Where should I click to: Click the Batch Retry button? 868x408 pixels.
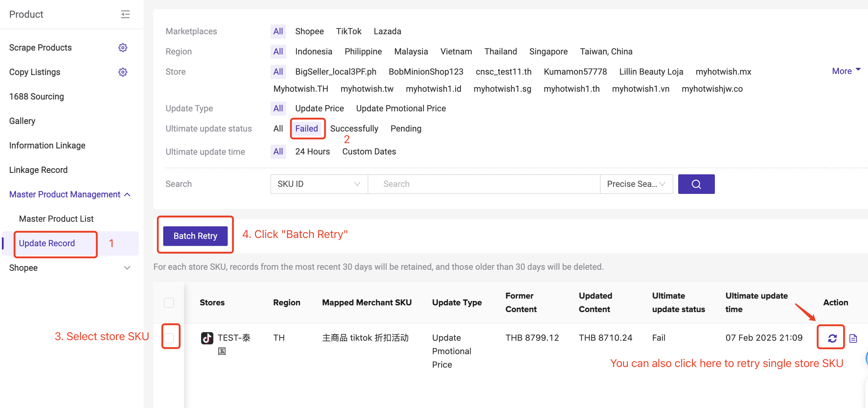pos(195,236)
